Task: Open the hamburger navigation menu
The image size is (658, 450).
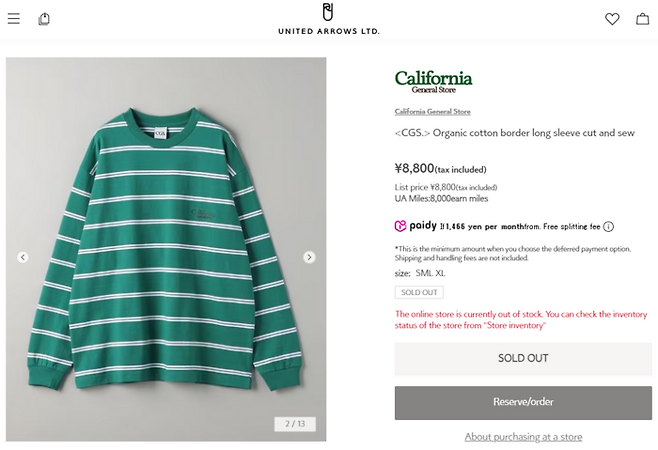Action: (x=14, y=19)
